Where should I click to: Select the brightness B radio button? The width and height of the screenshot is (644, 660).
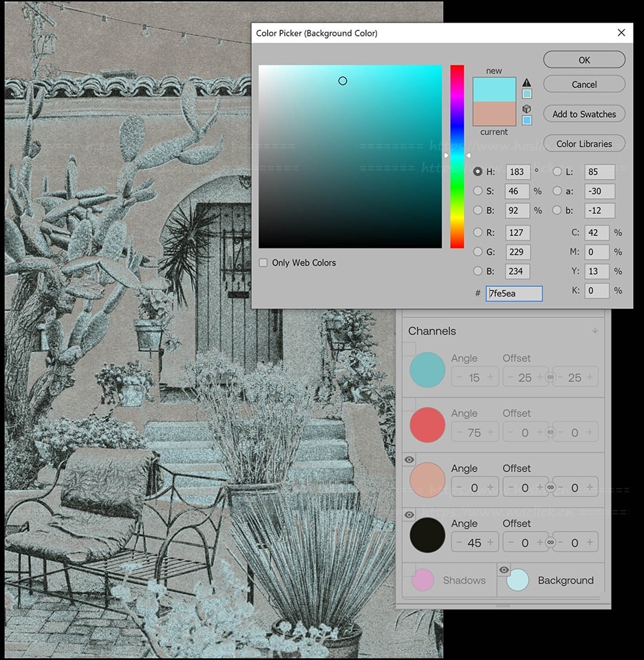pyautogui.click(x=477, y=210)
